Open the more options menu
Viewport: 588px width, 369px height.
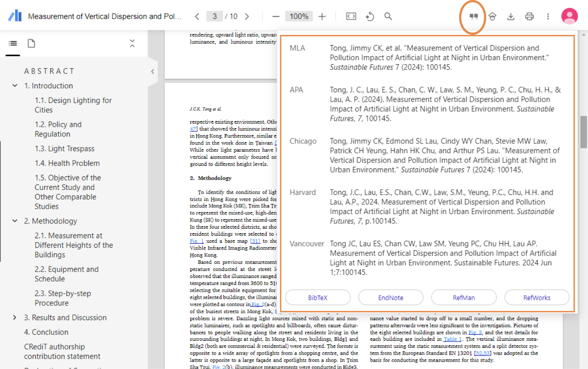548,16
